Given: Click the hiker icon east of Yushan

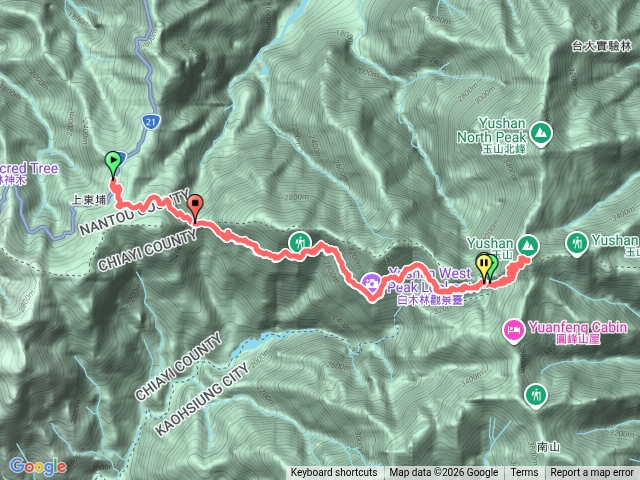Looking at the screenshot, I should (x=576, y=244).
